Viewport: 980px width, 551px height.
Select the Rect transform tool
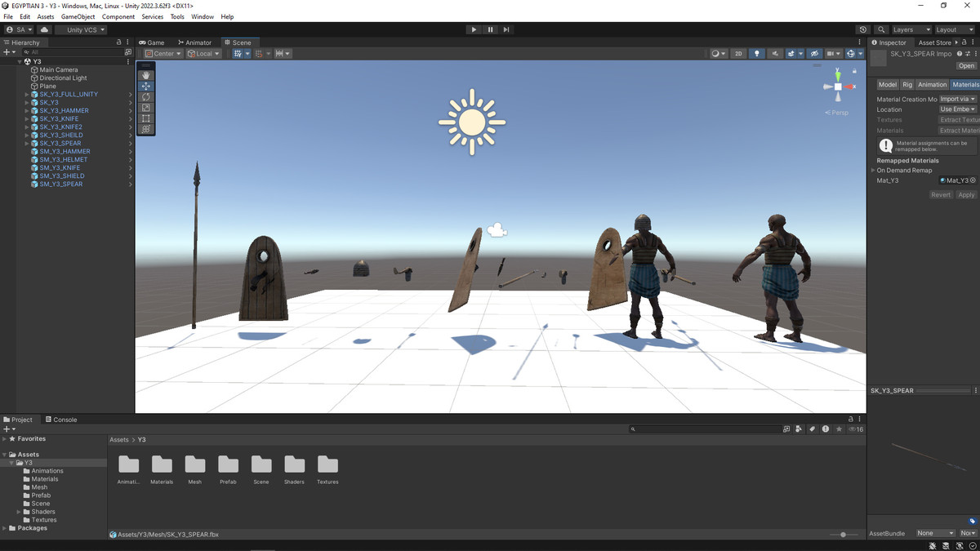pyautogui.click(x=146, y=118)
